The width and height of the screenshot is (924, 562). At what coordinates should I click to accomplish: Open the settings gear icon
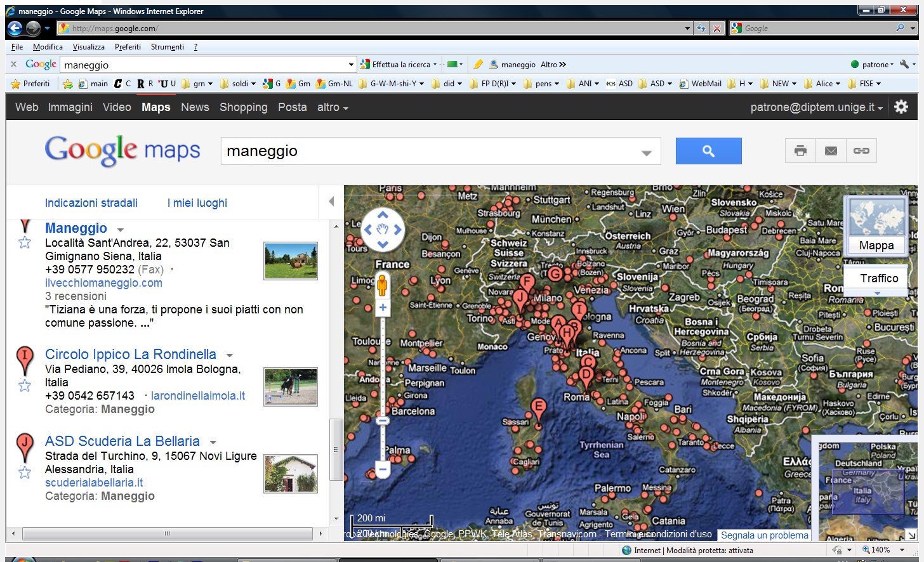point(901,107)
